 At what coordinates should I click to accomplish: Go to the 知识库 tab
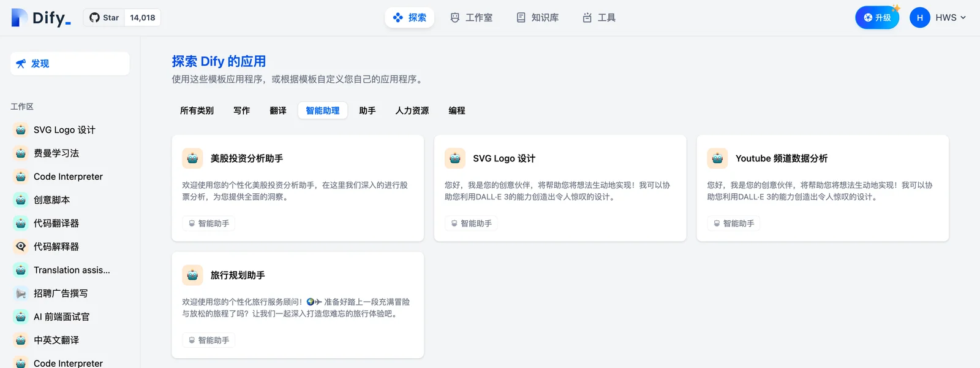pyautogui.click(x=537, y=18)
